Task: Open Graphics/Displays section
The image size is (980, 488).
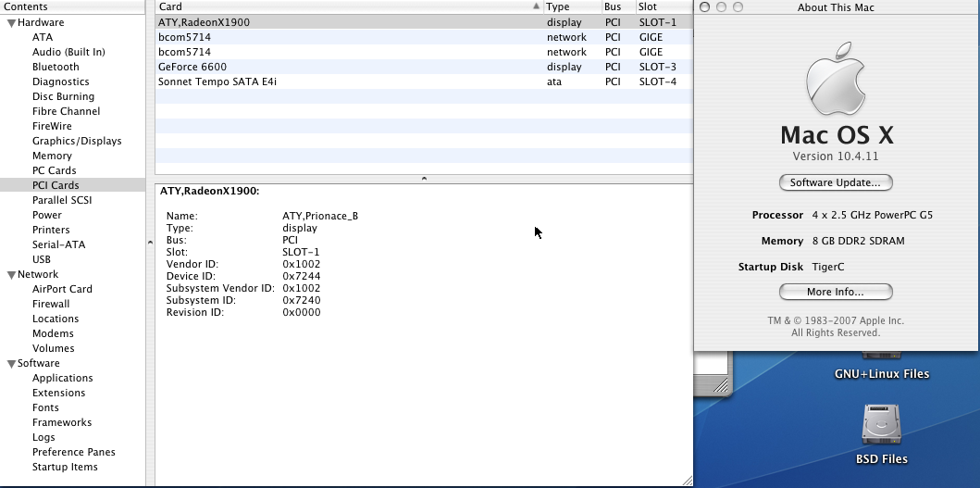Action: tap(77, 141)
